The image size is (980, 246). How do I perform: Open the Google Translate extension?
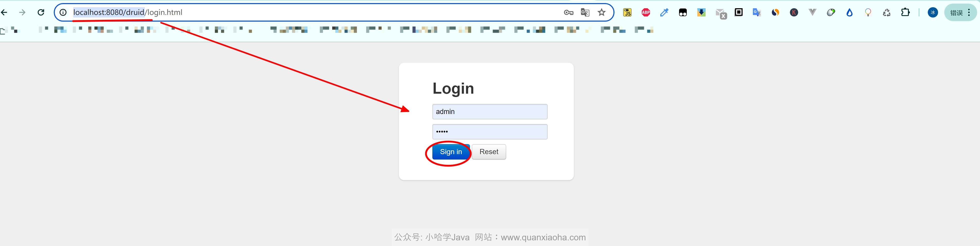coord(757,13)
